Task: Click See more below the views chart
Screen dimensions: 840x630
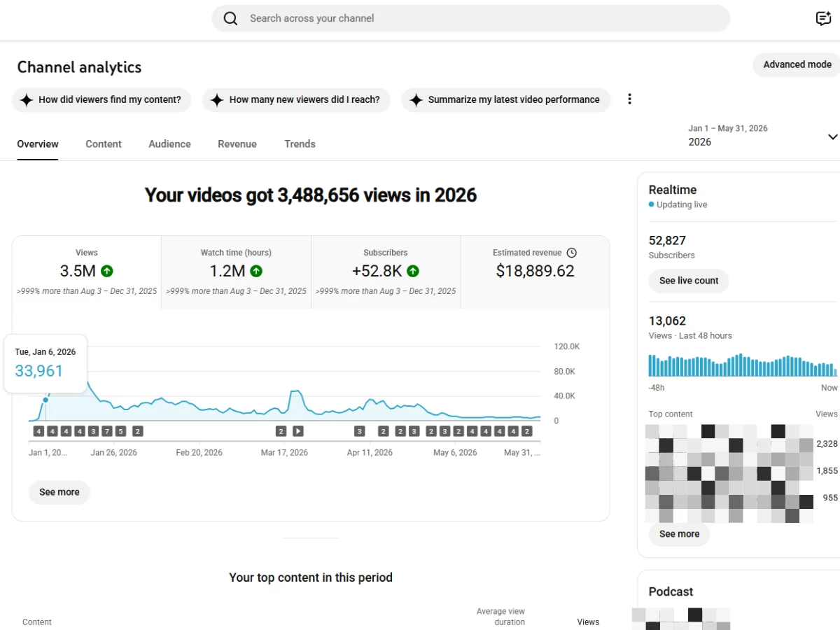Action: click(59, 492)
